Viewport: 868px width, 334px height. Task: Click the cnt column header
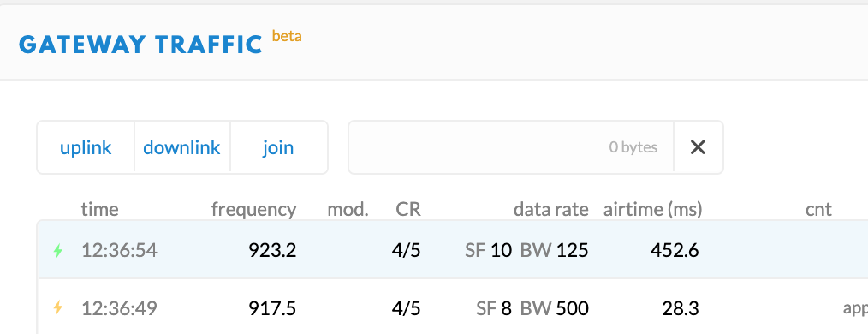818,209
